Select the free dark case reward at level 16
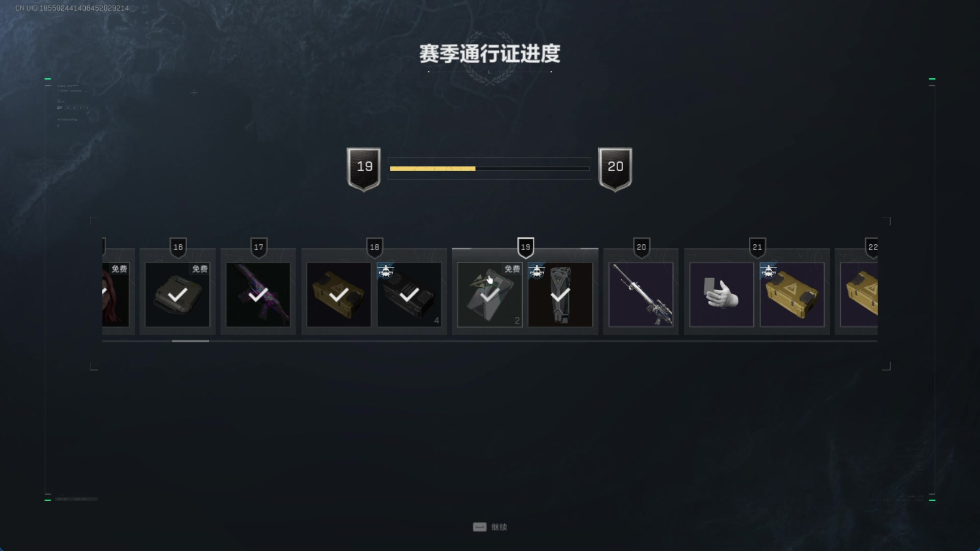This screenshot has width=980, height=551. [x=178, y=294]
